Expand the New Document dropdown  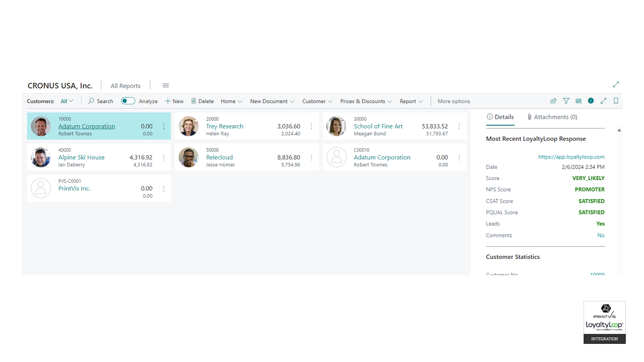point(272,101)
